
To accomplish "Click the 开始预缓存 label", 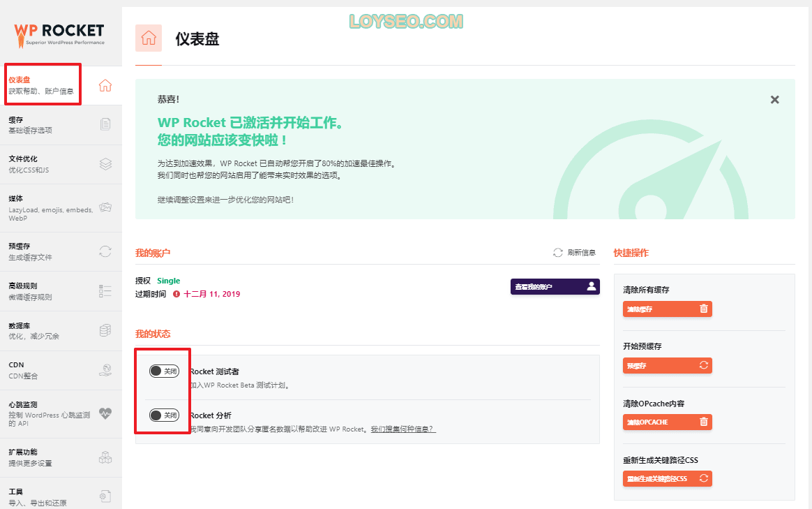I will (x=642, y=346).
